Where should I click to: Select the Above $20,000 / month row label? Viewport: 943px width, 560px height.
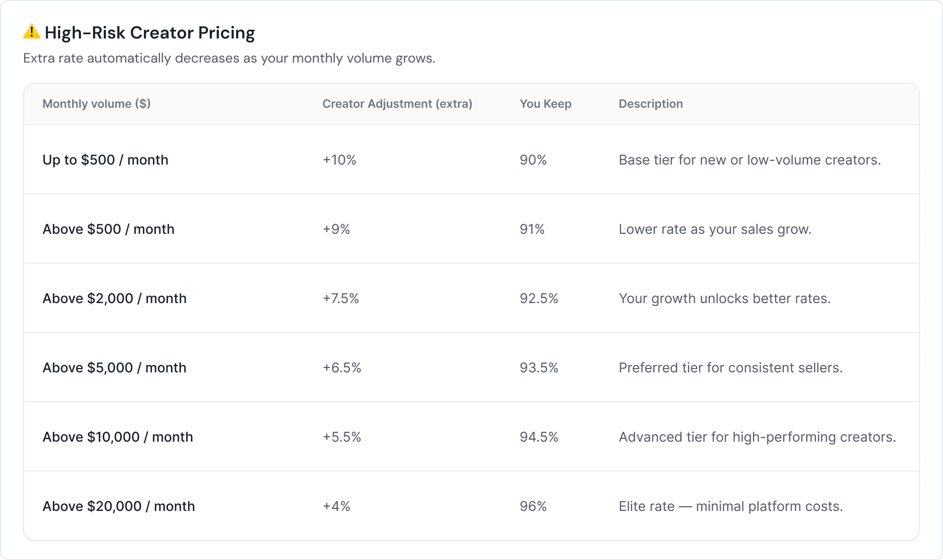tap(119, 506)
